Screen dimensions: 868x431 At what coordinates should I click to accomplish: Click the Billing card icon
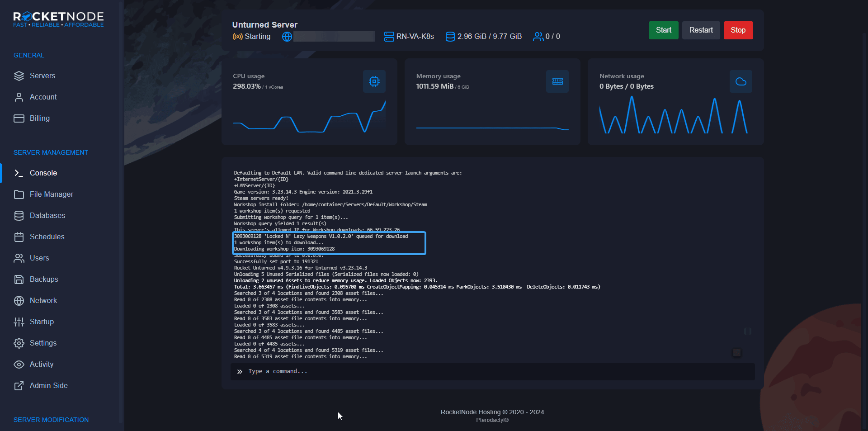coord(19,118)
